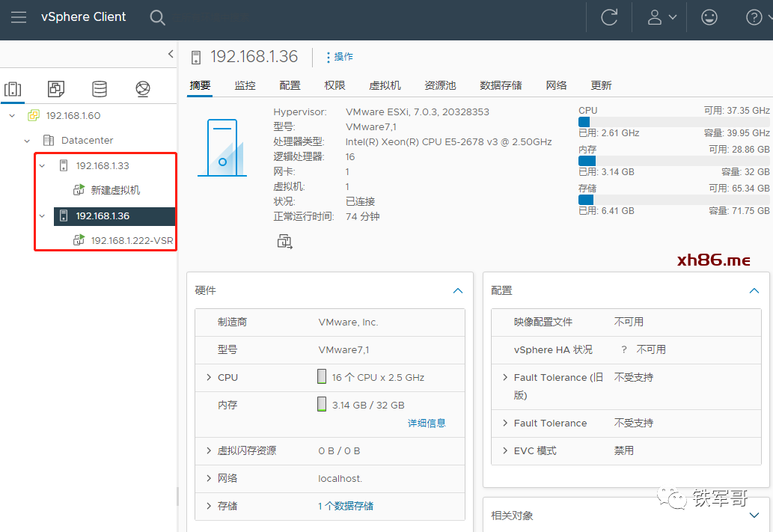Open the user account dropdown

point(662,17)
